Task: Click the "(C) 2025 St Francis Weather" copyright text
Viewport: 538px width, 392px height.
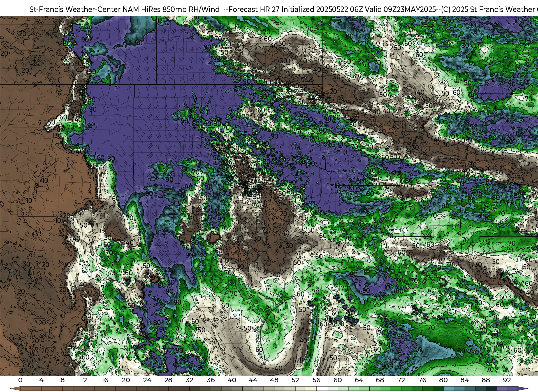Action: click(x=488, y=10)
